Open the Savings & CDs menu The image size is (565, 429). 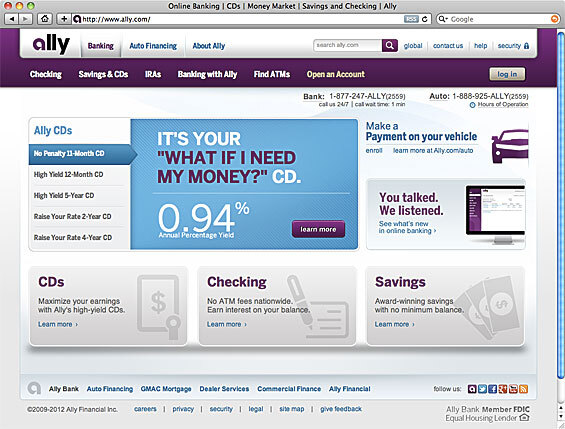point(103,75)
